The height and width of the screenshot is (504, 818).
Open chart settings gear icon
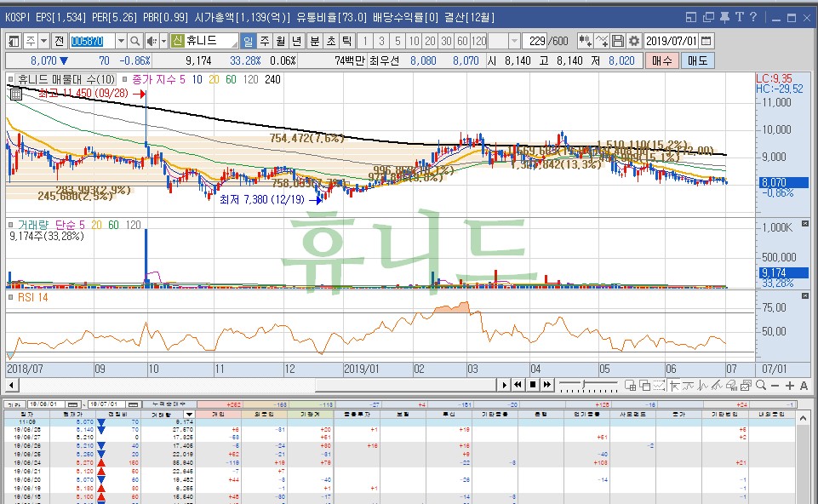tap(634, 41)
